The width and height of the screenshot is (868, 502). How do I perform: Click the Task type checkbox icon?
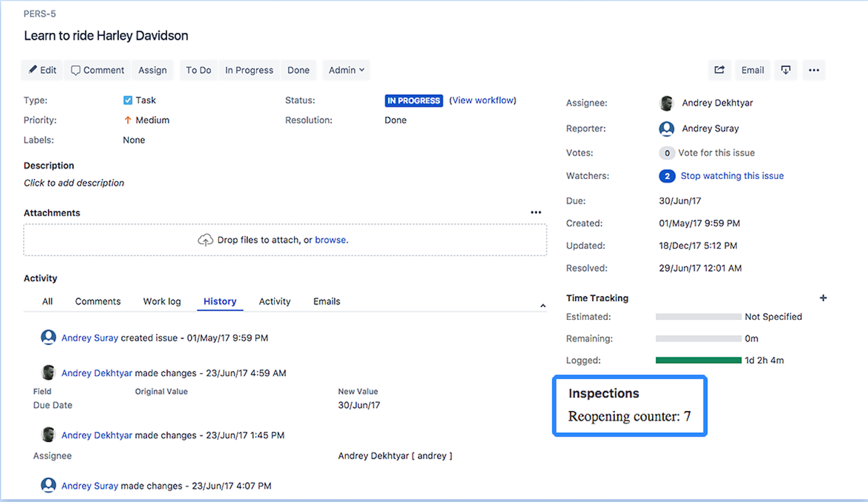(x=128, y=100)
